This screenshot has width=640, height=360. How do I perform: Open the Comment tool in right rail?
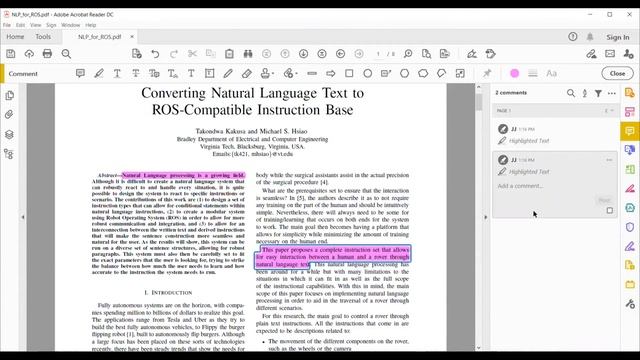click(x=630, y=131)
